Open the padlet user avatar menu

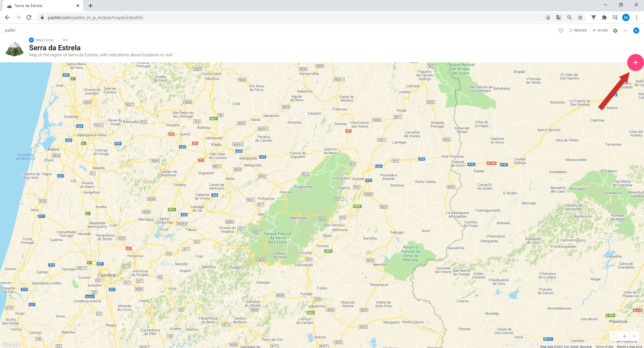pos(636,31)
